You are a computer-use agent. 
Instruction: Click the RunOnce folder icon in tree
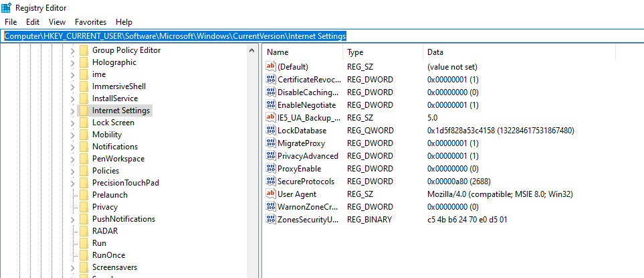point(84,255)
